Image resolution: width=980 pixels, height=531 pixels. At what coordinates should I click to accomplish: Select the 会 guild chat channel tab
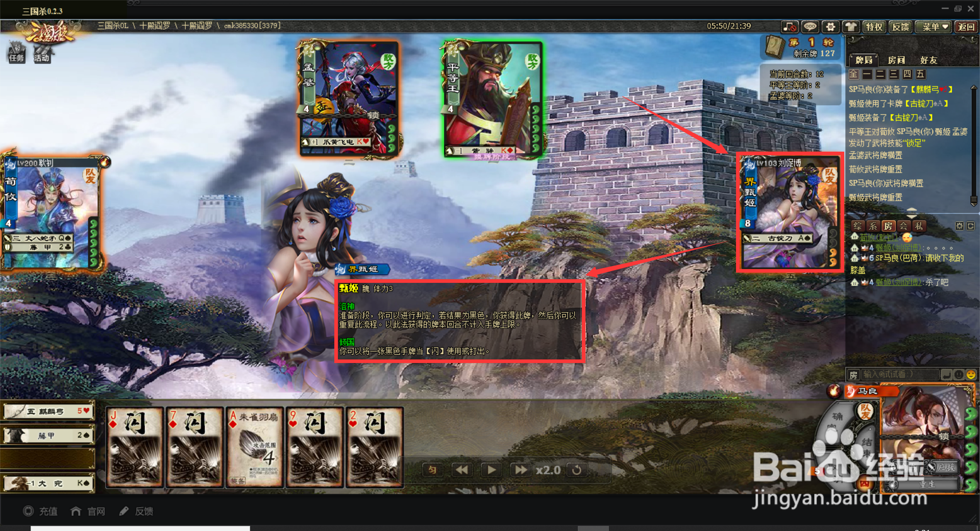pos(903,226)
